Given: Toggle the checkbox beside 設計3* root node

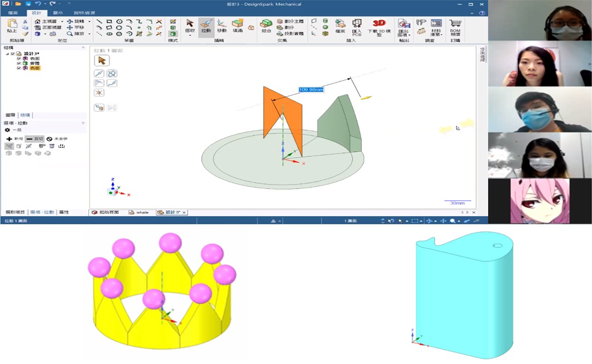Looking at the screenshot, I should pos(12,54).
